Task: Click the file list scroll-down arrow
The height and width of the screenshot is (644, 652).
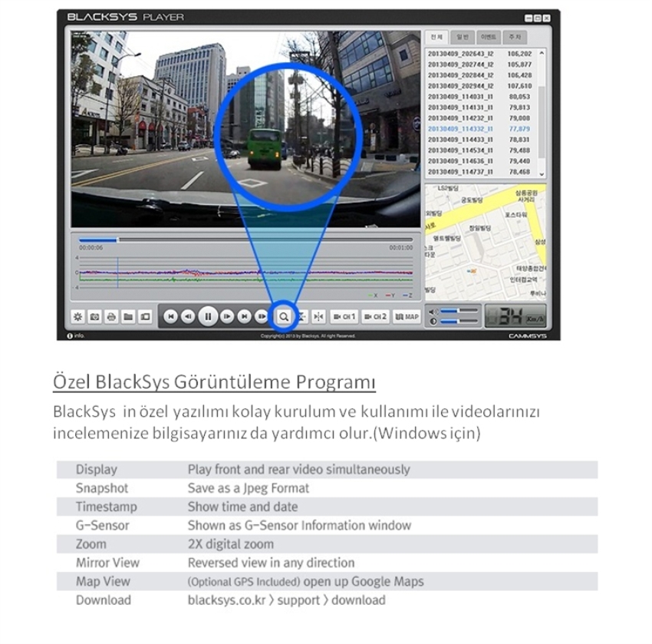Action: [x=542, y=174]
